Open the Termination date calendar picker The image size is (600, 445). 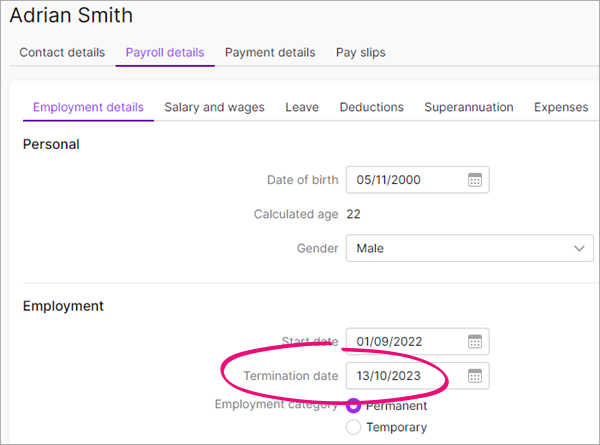[x=475, y=376]
